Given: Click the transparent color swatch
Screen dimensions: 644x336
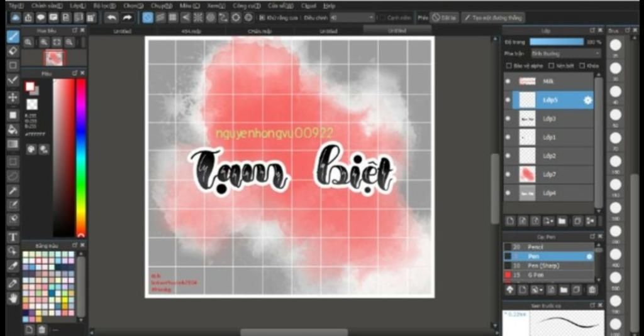Looking at the screenshot, I should (32, 104).
